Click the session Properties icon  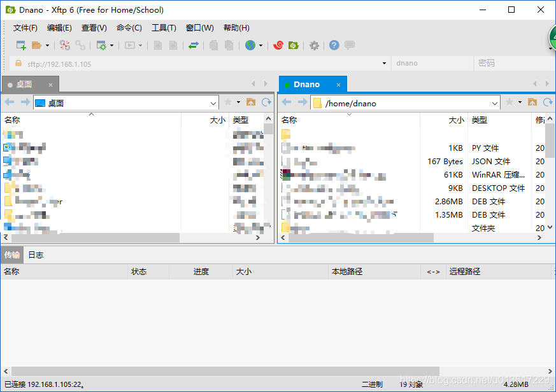click(101, 45)
